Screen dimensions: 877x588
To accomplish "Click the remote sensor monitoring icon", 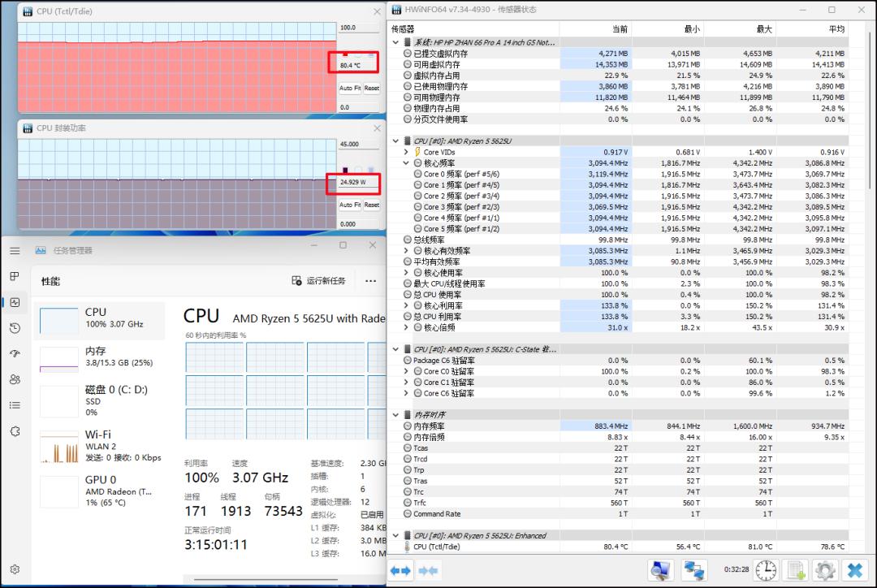I will click(694, 569).
